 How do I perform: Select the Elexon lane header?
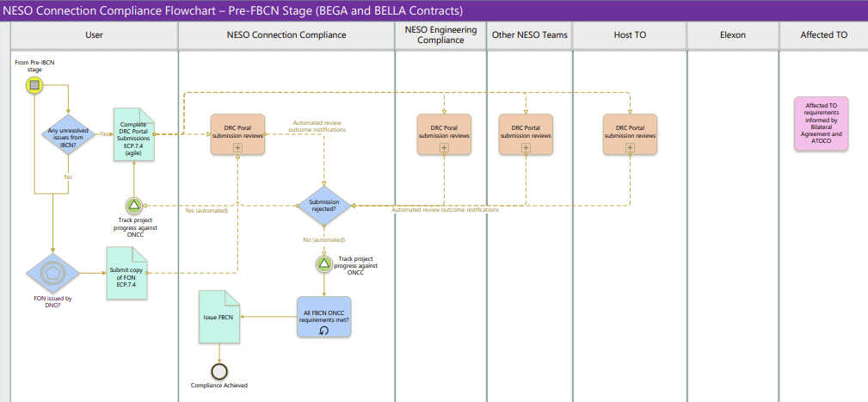pyautogui.click(x=733, y=35)
